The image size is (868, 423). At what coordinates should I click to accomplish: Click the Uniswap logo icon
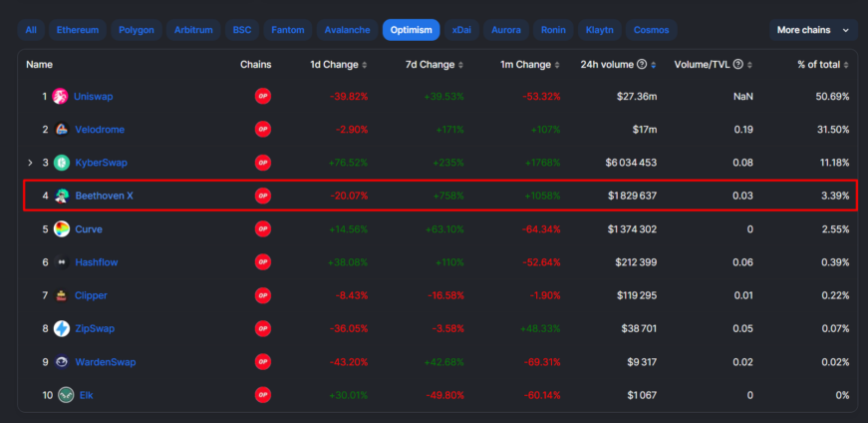[60, 97]
